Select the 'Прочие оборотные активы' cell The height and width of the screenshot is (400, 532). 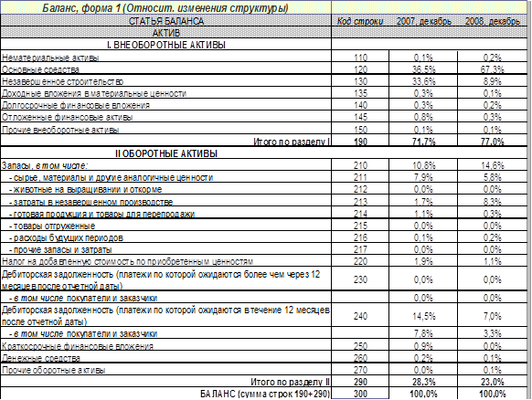click(x=166, y=370)
